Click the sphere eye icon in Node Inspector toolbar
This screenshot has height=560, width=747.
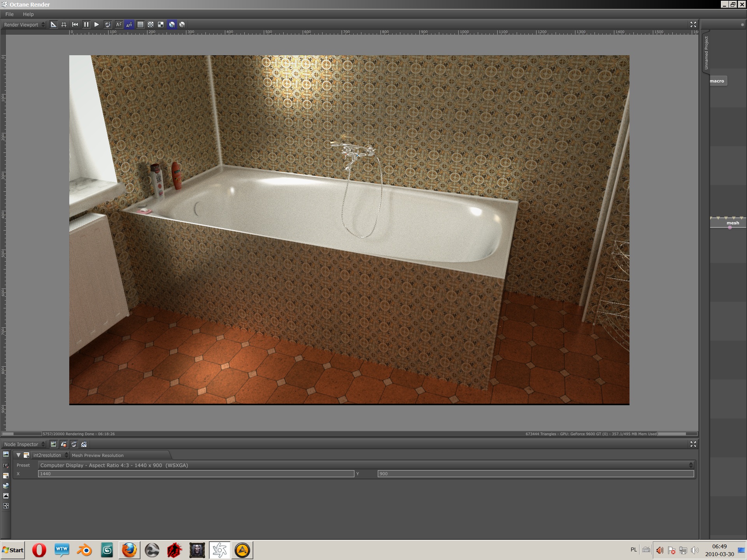coord(74,444)
